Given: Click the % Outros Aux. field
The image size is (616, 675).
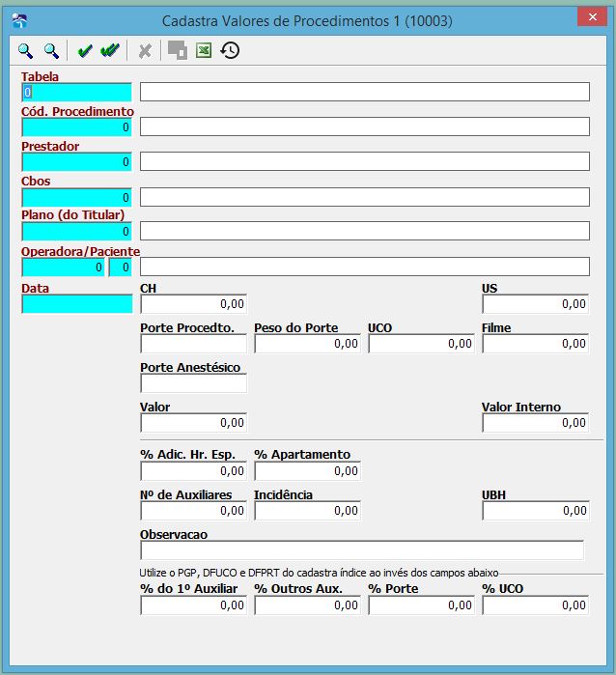Looking at the screenshot, I should click(307, 605).
